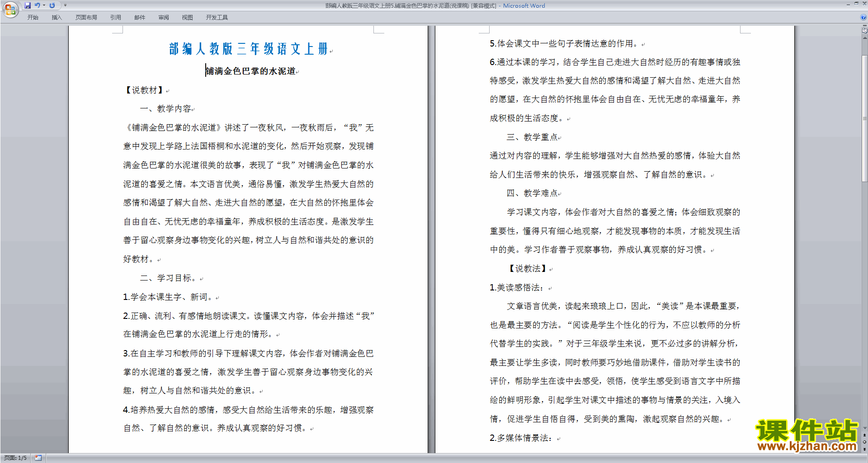Click the line 成积极的生活态度。
This screenshot has width=868, height=463.
pyautogui.click(x=528, y=118)
